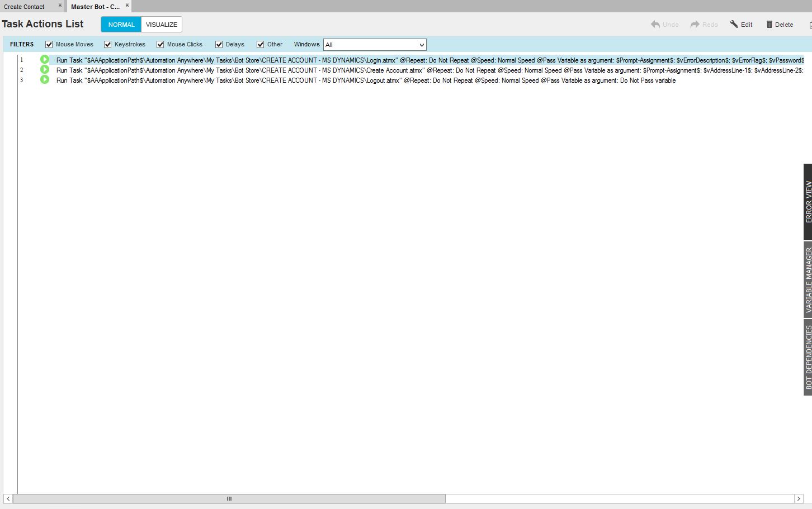Click the horizontal scrollbar left arrow

8,498
